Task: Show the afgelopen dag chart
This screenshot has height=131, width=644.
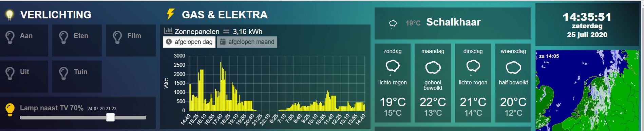Action: (189, 42)
